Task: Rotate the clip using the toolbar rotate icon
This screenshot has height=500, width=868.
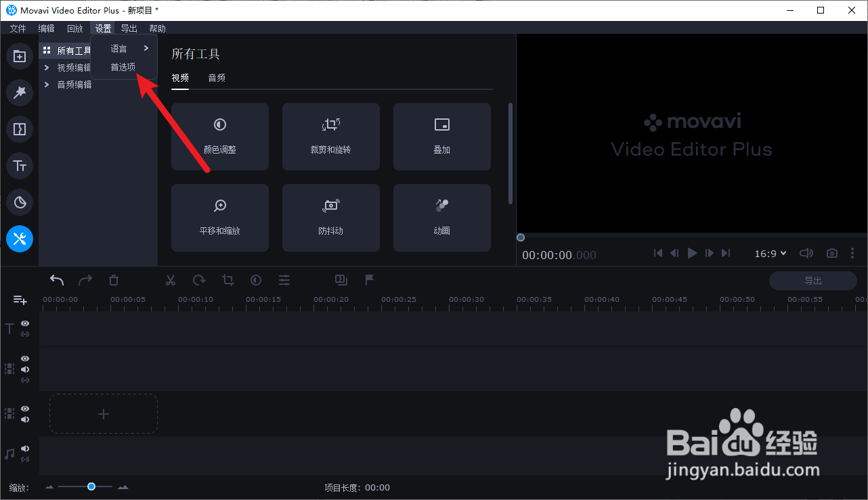Action: click(x=199, y=280)
